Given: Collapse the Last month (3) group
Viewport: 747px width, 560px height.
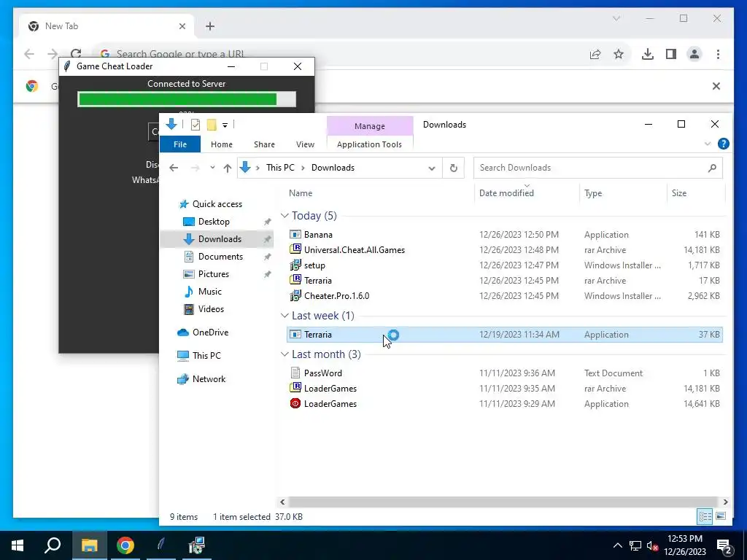Looking at the screenshot, I should pyautogui.click(x=285, y=354).
